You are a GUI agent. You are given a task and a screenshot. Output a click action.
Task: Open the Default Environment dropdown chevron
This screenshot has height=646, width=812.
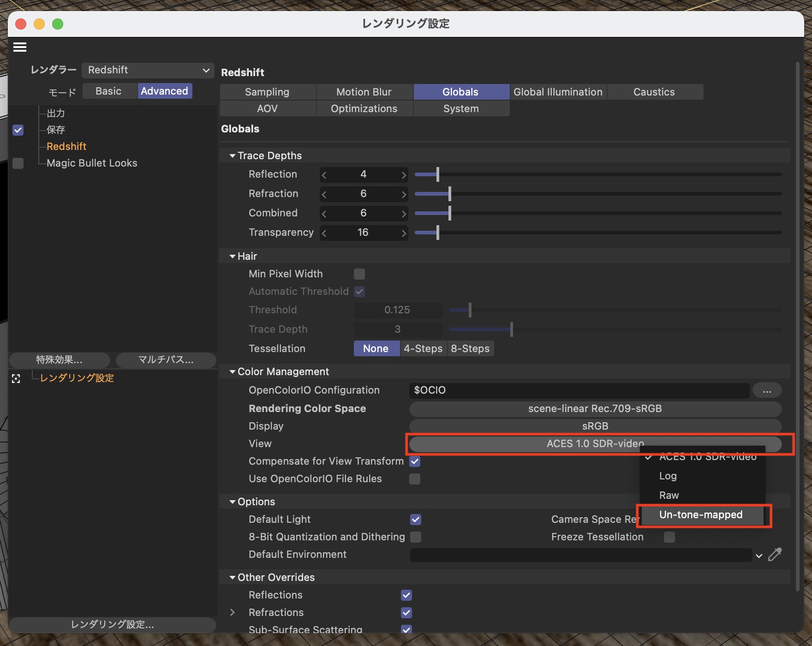point(759,556)
